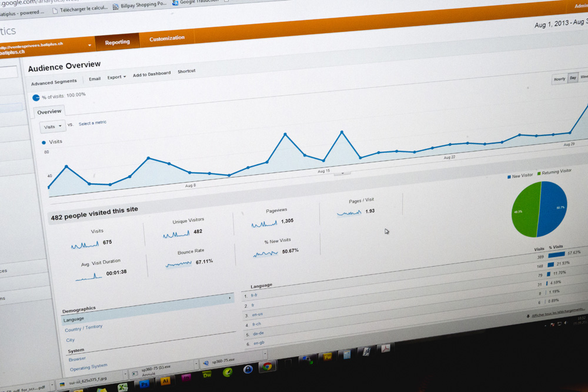
Task: Open options arrow for sp360-75.exe download
Action: (265, 354)
